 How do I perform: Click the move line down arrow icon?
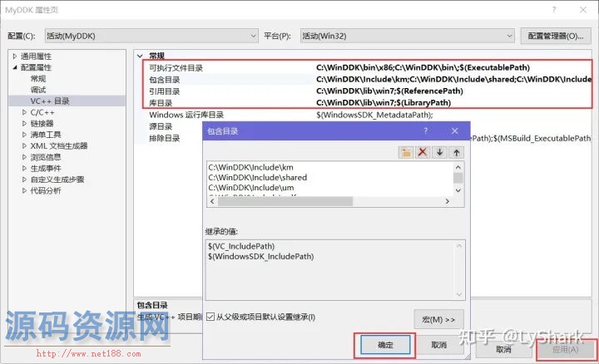coord(439,152)
